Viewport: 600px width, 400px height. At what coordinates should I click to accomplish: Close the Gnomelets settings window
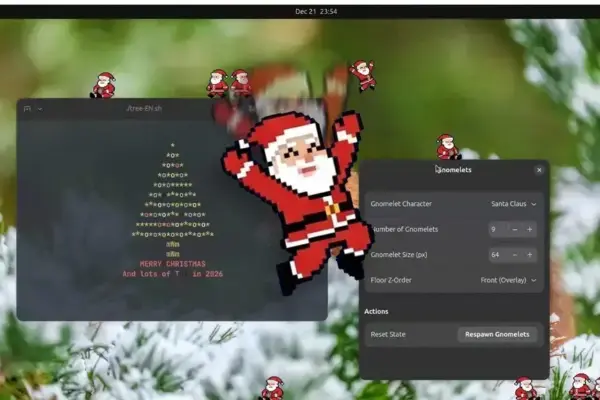click(x=539, y=170)
